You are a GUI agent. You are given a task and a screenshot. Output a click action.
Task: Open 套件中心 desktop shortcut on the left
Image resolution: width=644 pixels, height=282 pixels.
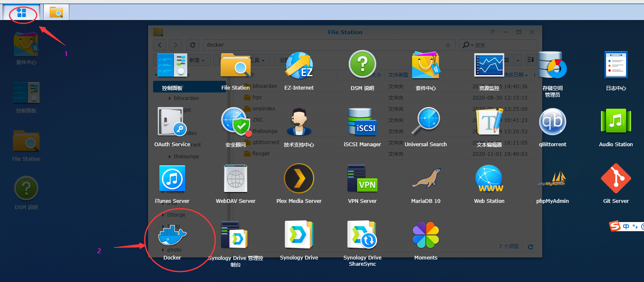tap(26, 49)
